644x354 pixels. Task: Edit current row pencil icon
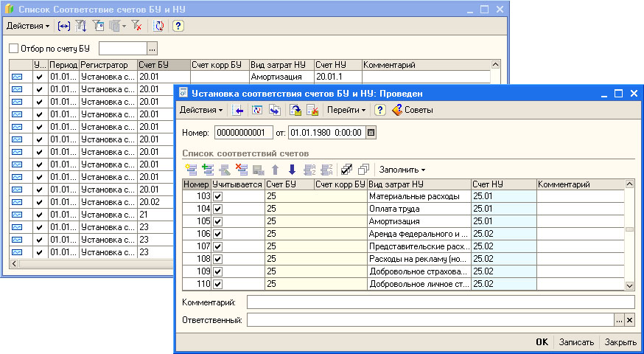[x=224, y=170]
